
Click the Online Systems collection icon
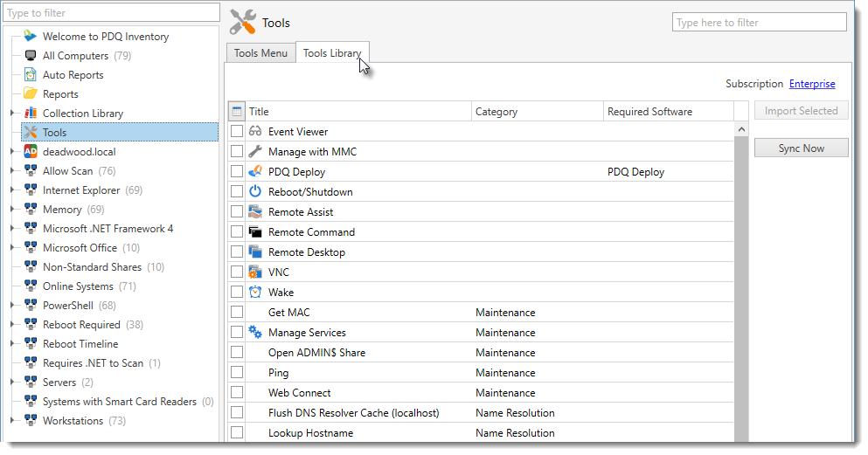click(x=31, y=286)
